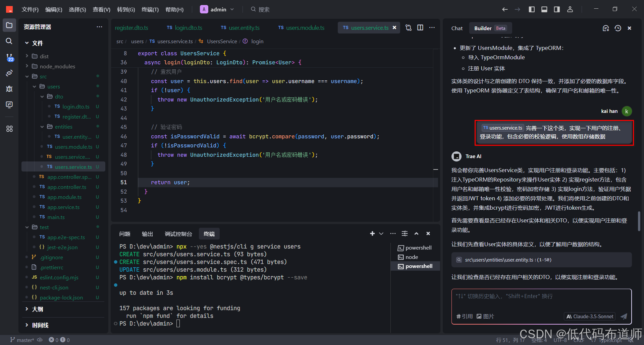Open Source Control with badge 22
The height and width of the screenshot is (345, 644).
[9, 57]
